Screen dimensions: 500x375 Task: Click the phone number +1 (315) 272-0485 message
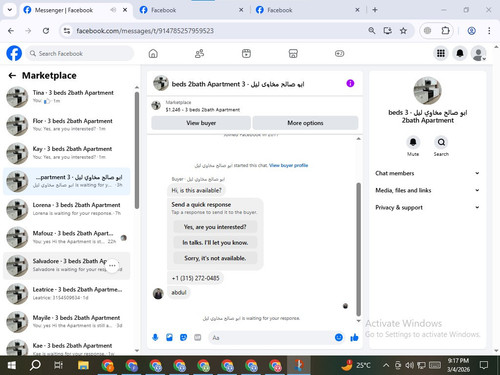point(195,278)
